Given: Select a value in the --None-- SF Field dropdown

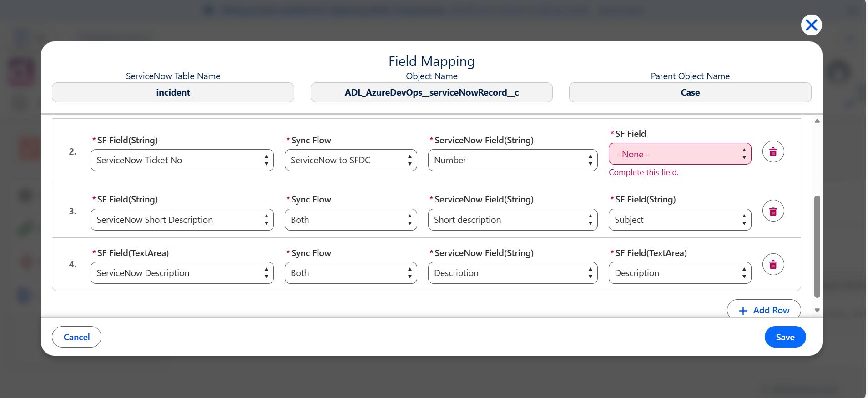Looking at the screenshot, I should (x=680, y=154).
